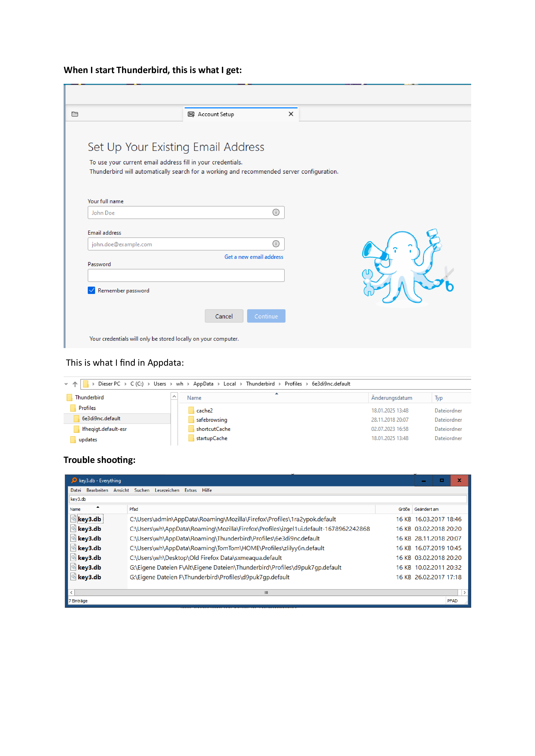Viewport: 535px width, 756px height.
Task: Click chevron after AppData in address path
Action: pos(218,384)
